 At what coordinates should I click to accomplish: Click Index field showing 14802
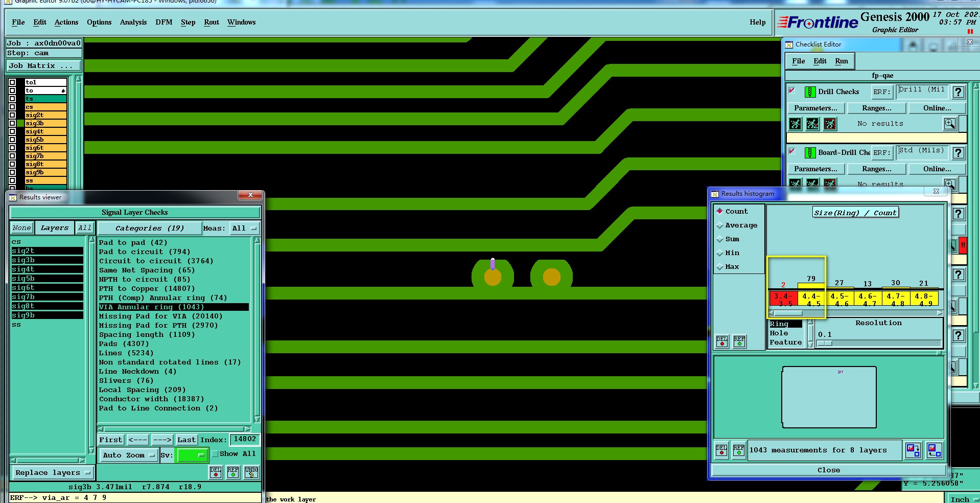(245, 439)
